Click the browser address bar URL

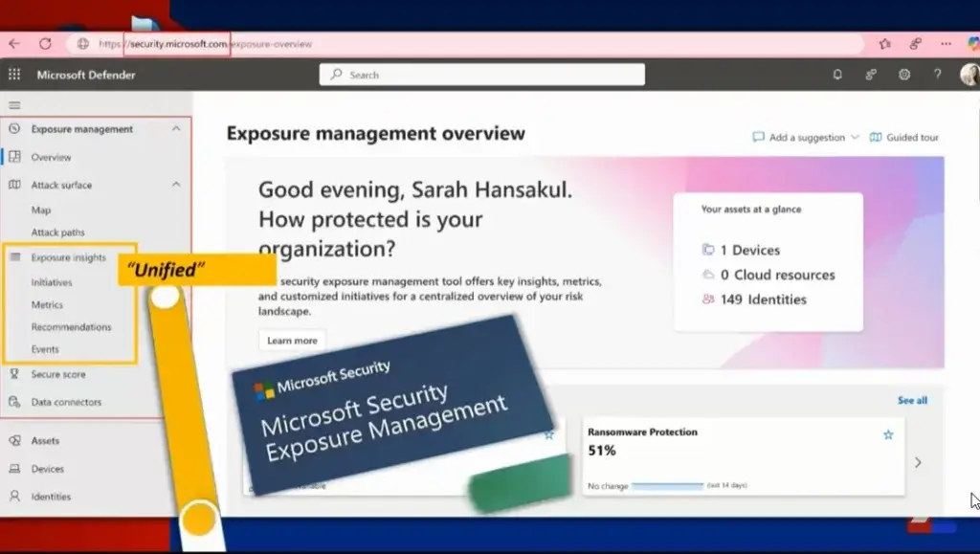207,44
